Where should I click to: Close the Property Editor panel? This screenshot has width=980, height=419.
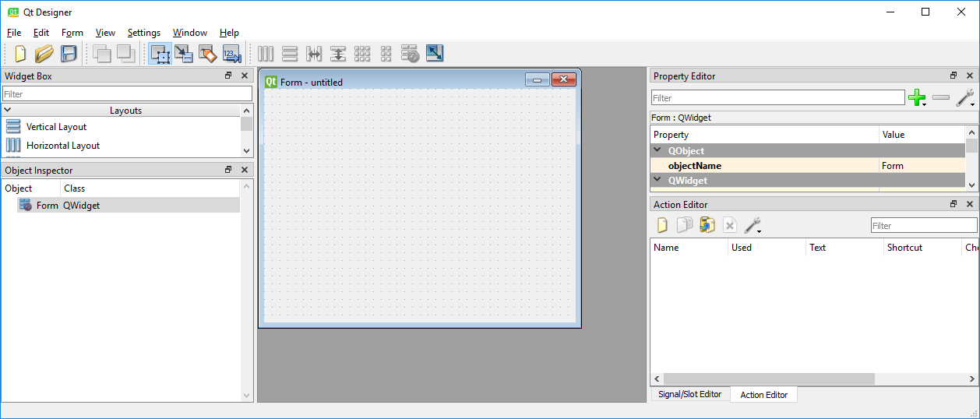click(x=970, y=76)
